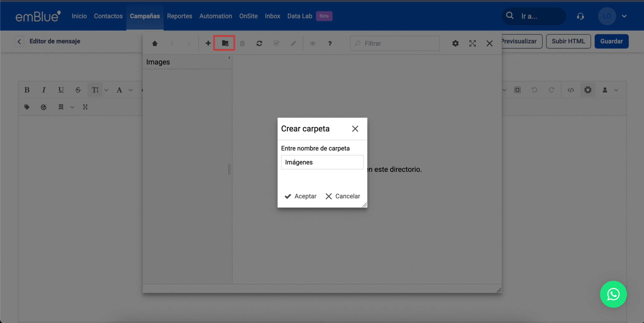Viewport: 644px width, 323px height.
Task: Click the fullscreen expand arrows icon
Action: (x=472, y=43)
